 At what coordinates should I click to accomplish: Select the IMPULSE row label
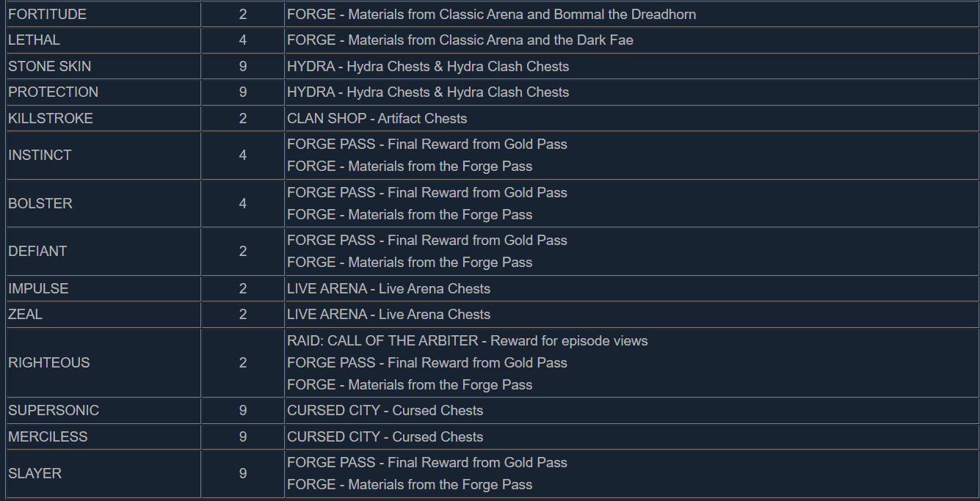click(38, 288)
